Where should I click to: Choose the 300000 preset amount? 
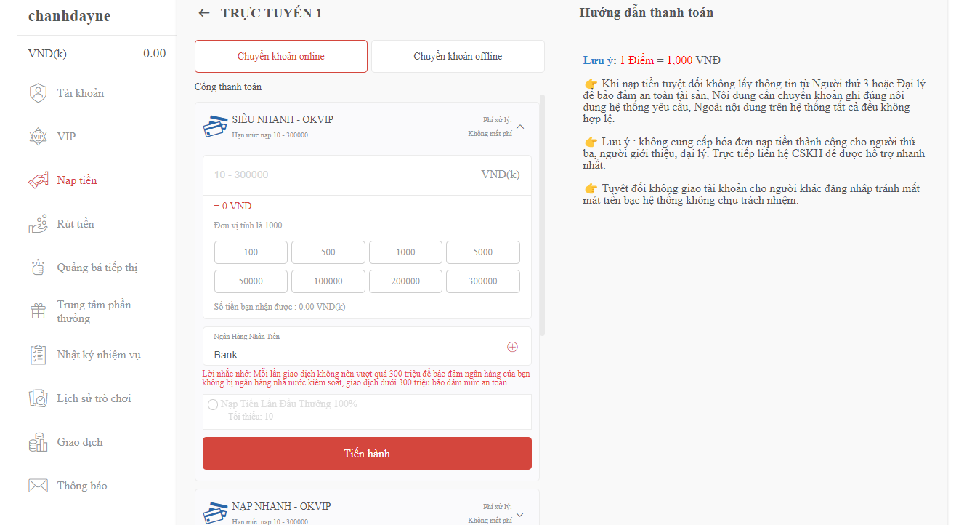pos(483,281)
